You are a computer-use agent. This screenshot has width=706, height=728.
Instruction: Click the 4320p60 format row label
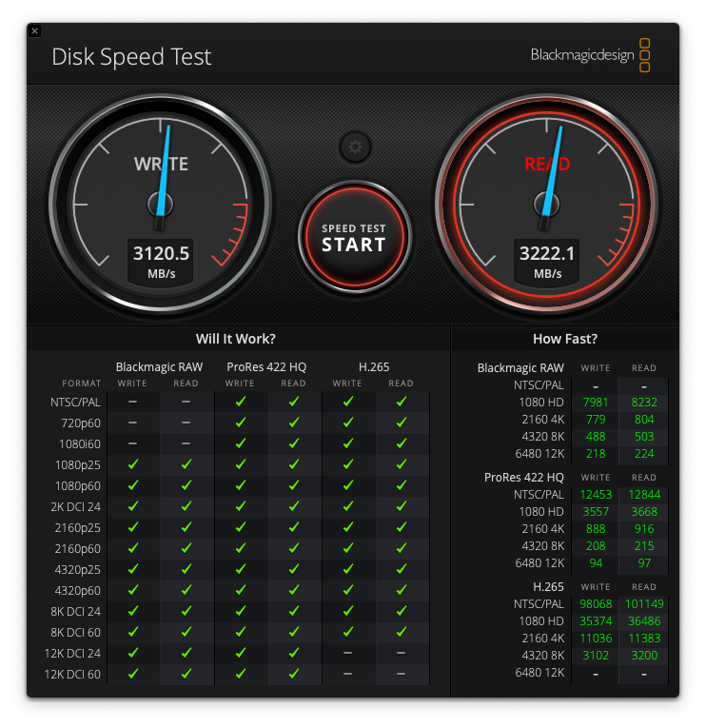78,591
